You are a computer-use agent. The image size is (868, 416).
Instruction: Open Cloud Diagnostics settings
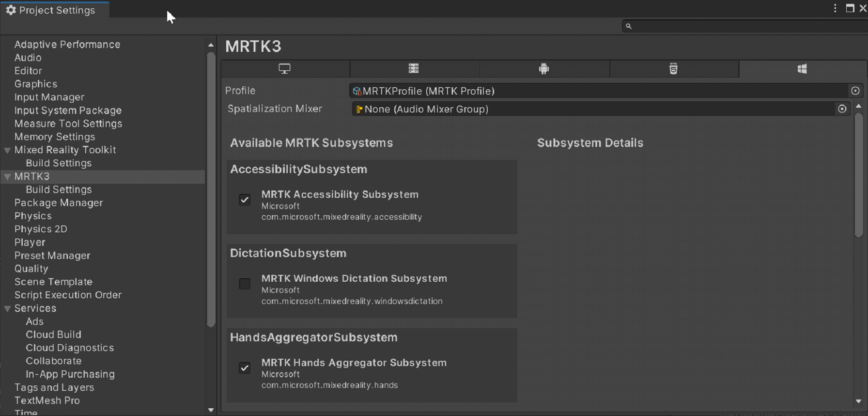tap(70, 348)
